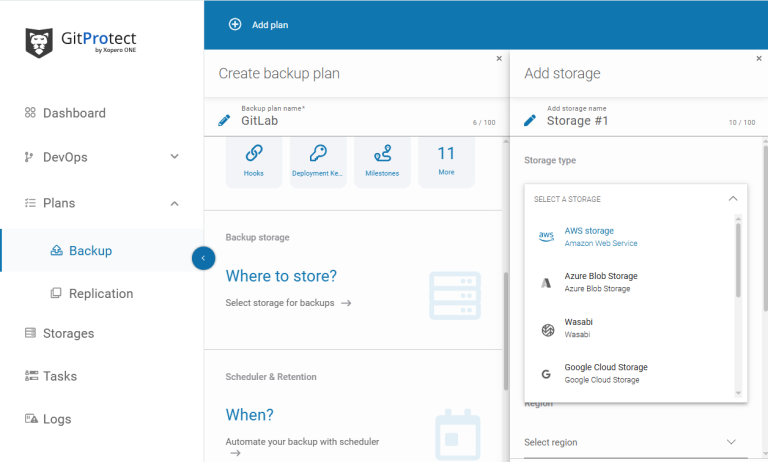The width and height of the screenshot is (768, 462).
Task: Choose AWS storage option
Action: click(600, 236)
